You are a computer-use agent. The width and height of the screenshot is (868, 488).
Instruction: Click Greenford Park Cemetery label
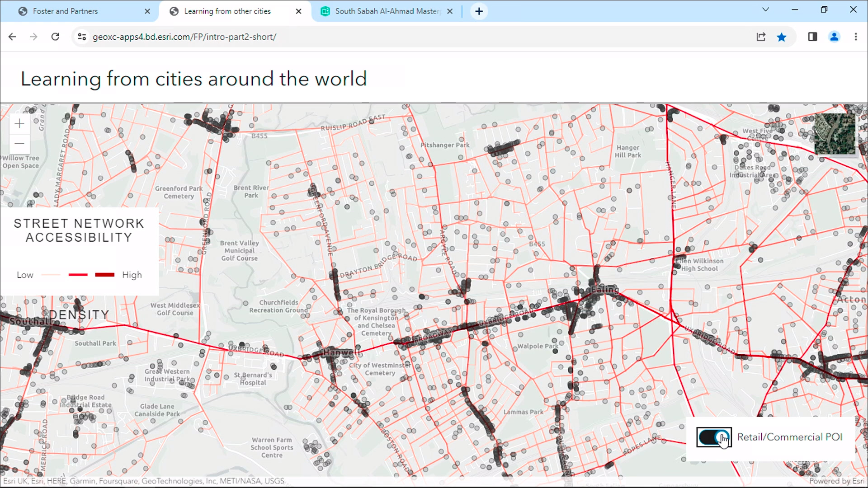click(179, 192)
